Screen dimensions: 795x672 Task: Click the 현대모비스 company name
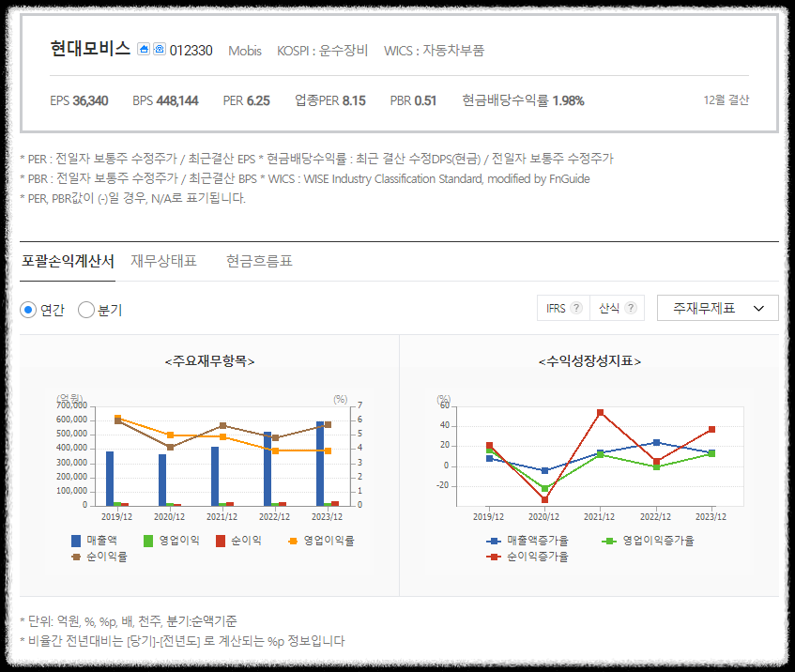[90, 49]
